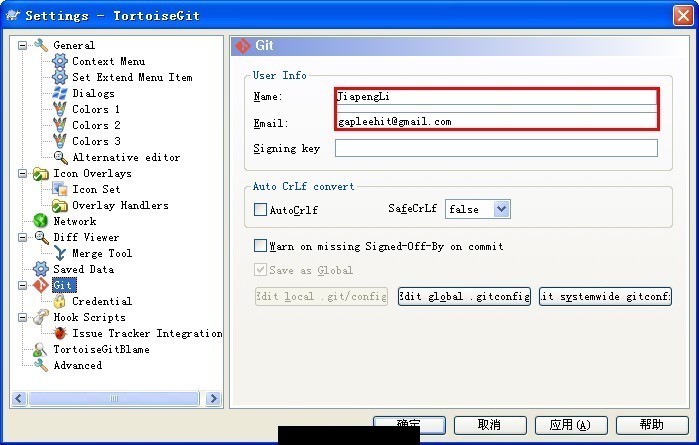Screen dimensions: 699x445
Task: Click the tree scrollbar right arrow
Action: [214, 398]
